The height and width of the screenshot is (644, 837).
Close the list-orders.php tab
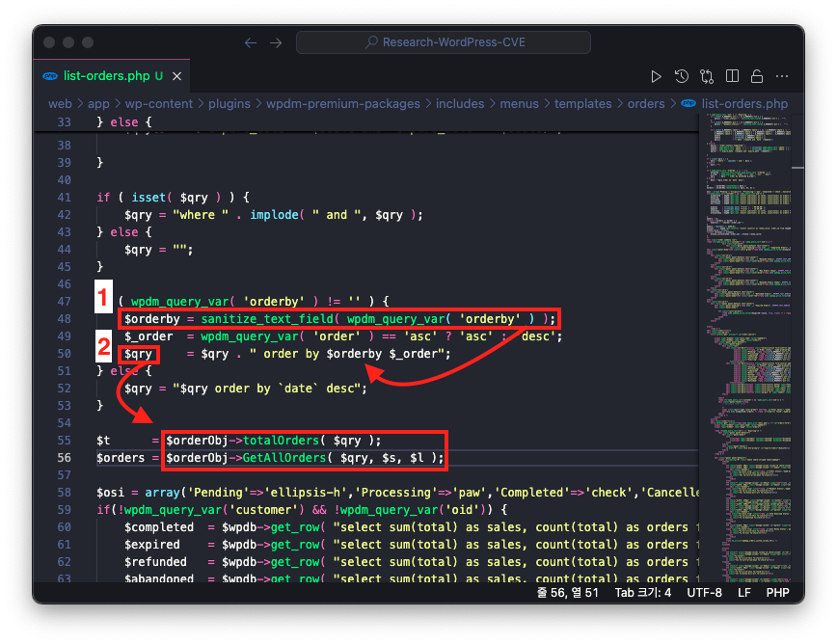click(x=176, y=76)
